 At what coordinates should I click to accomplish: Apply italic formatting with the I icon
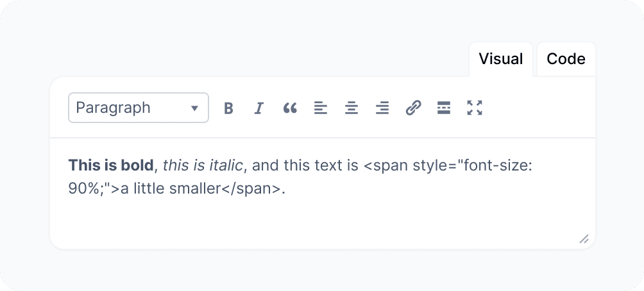pos(259,108)
